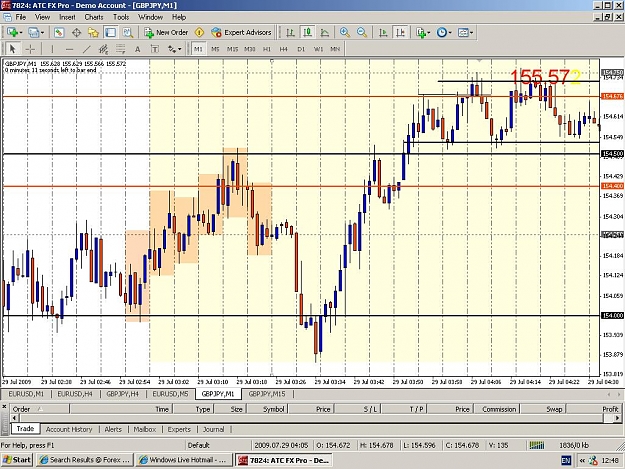Select the Crosshair tool

coord(30,49)
